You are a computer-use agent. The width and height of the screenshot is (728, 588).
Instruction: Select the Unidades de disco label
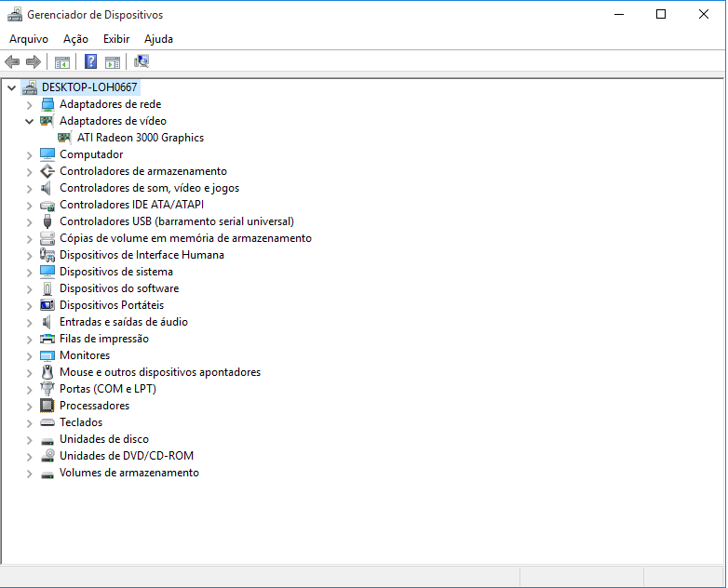pos(104,439)
